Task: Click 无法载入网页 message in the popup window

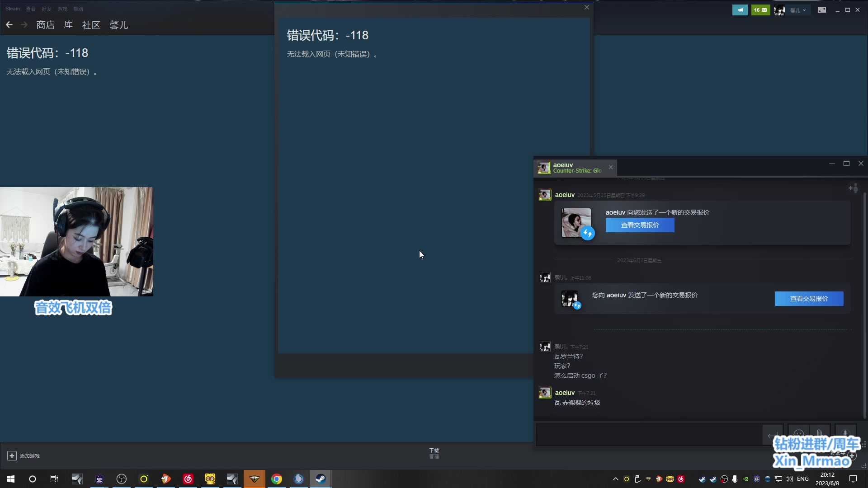Action: click(x=332, y=54)
